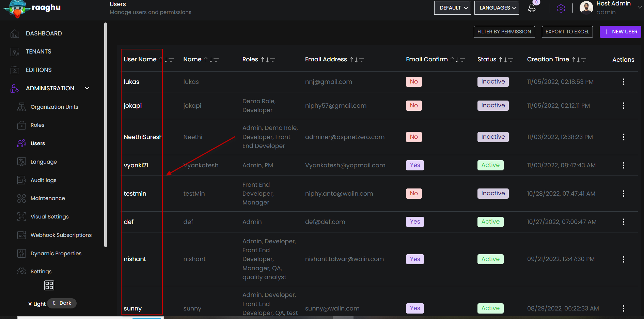
Task: Go to the TENANTS menu item
Action: point(38,51)
